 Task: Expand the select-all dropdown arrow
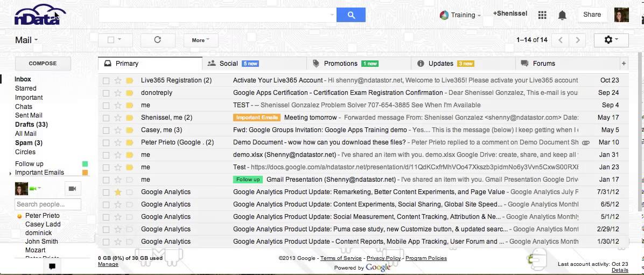(x=120, y=39)
